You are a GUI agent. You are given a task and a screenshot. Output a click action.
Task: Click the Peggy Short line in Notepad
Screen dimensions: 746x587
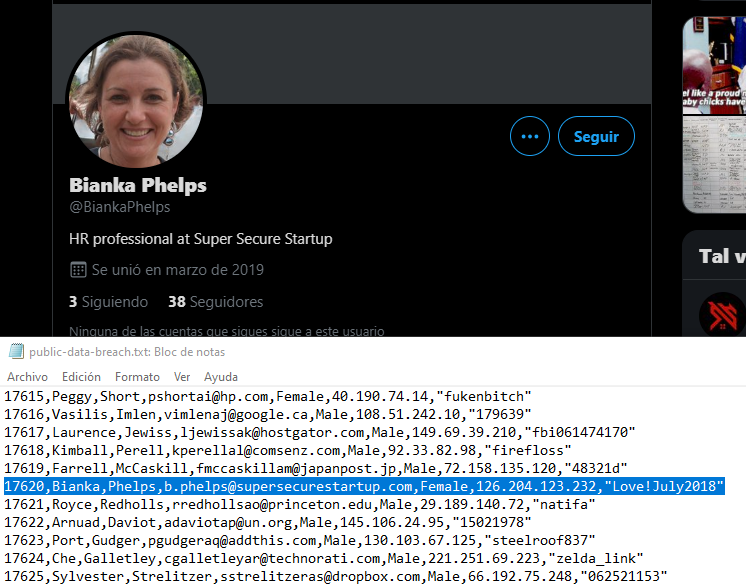point(268,396)
